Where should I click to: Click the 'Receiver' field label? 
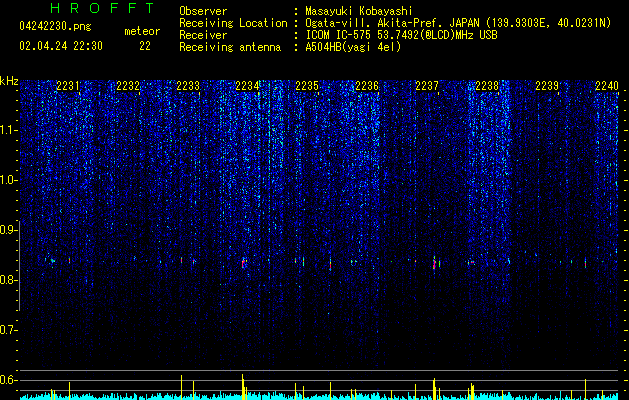(x=203, y=35)
